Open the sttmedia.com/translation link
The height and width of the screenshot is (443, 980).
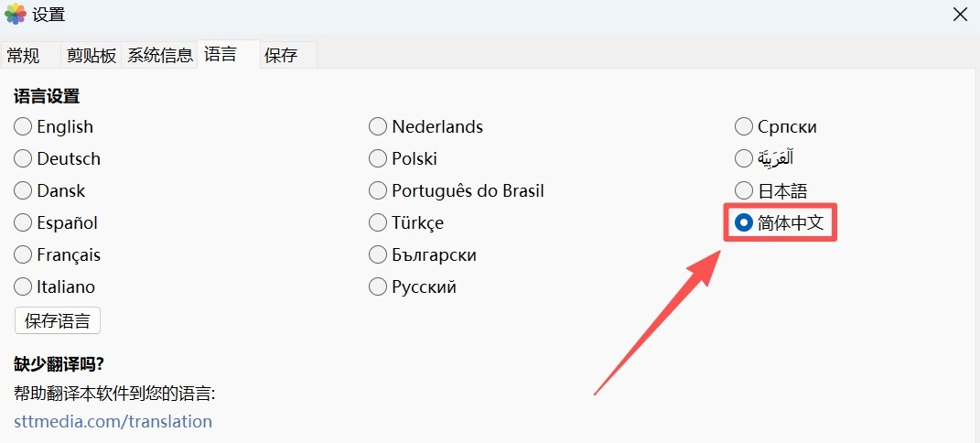pos(113,422)
